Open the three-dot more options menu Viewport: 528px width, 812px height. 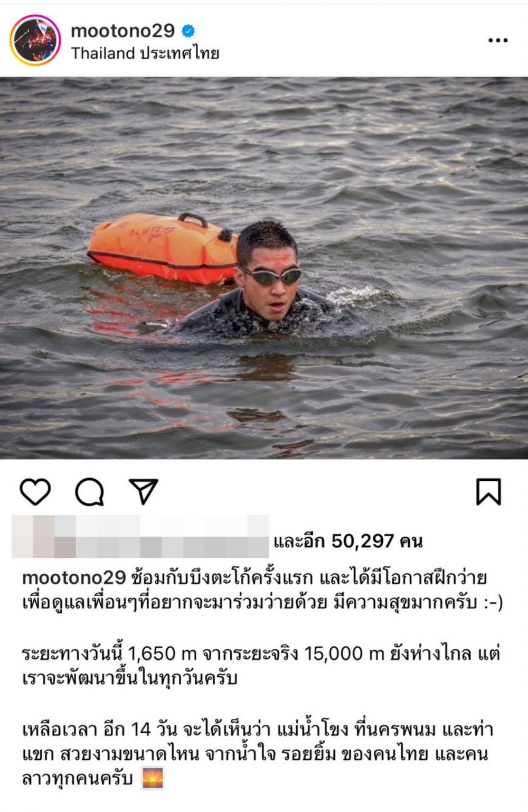coord(498,40)
